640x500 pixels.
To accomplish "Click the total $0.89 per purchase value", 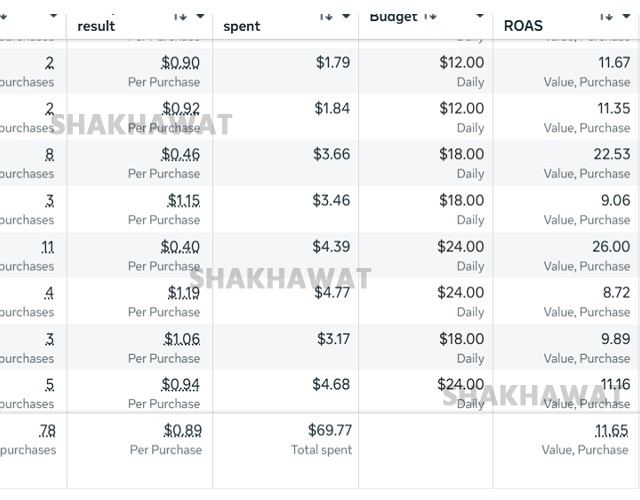I will pos(182,430).
